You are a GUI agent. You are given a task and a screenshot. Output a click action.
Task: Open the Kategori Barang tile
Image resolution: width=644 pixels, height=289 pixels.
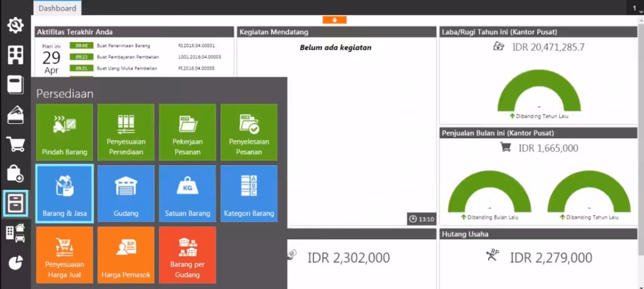(249, 194)
